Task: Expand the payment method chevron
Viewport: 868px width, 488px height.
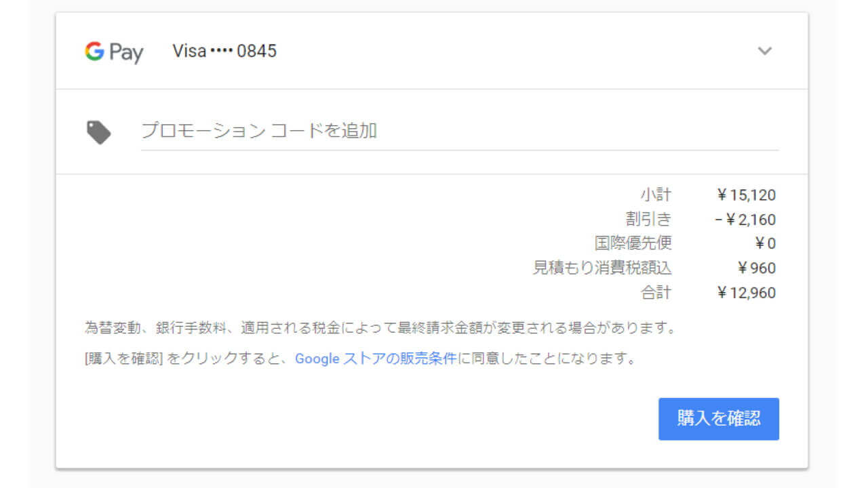Action: pos(764,52)
